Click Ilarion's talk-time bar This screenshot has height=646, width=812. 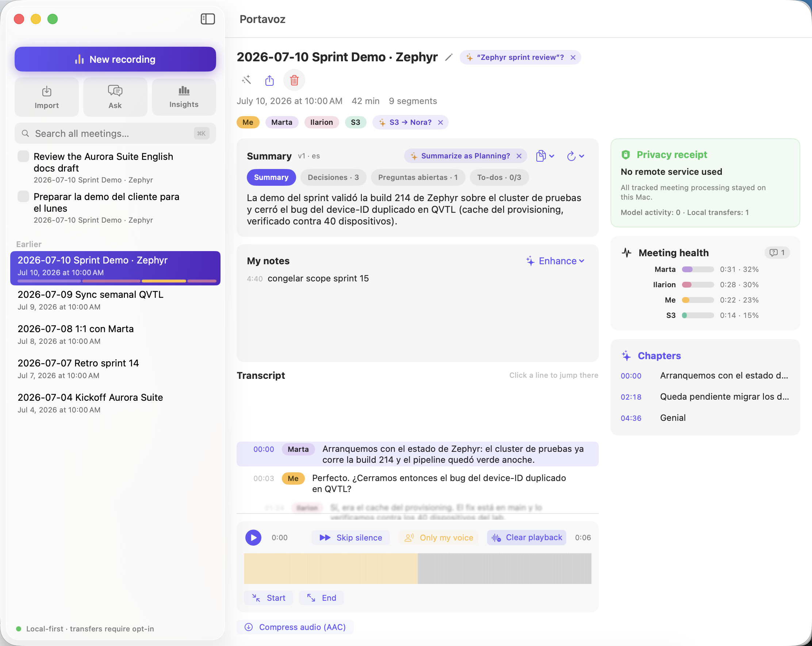pos(698,285)
